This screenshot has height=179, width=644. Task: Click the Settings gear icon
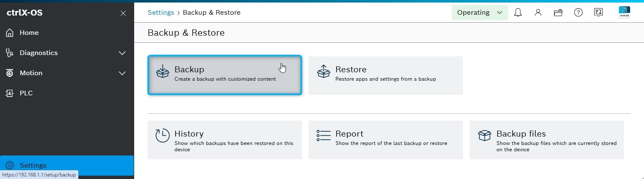pos(10,166)
